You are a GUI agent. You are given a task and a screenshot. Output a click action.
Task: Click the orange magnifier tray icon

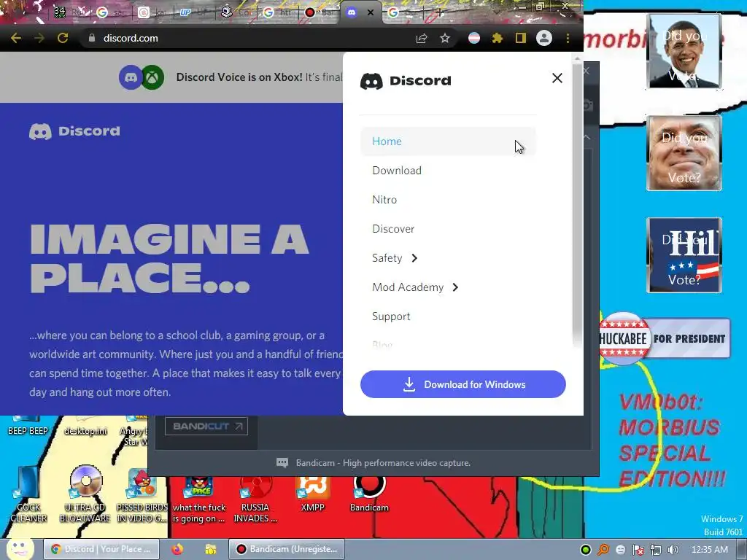tap(603, 550)
